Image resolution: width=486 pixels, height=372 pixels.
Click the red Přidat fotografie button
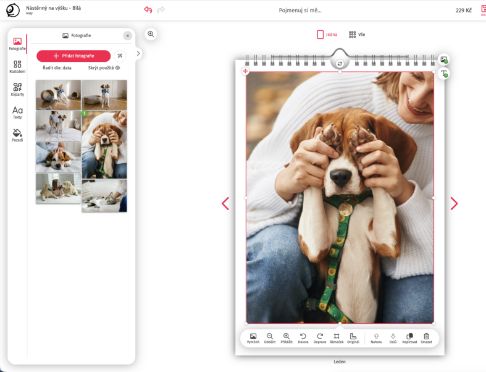73,56
